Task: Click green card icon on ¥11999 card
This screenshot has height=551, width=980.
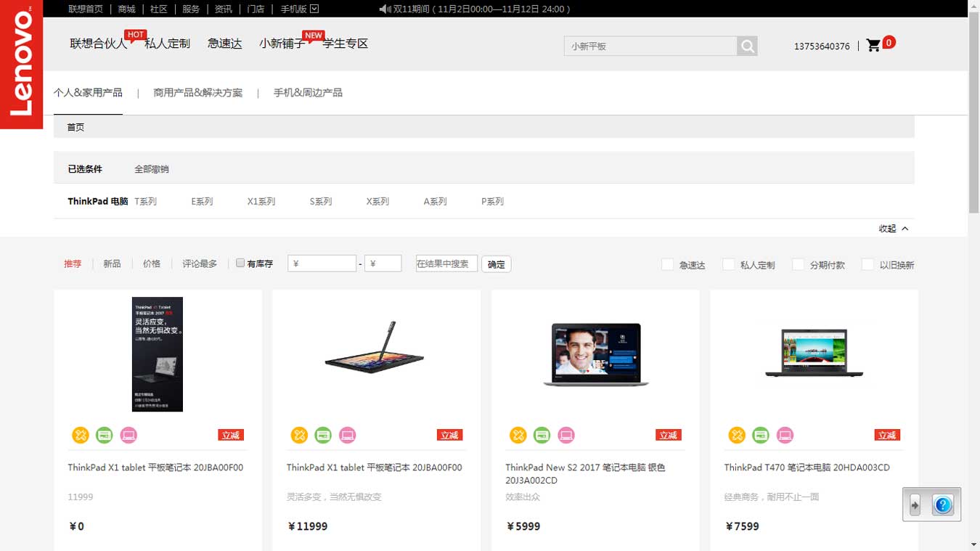Action: [x=323, y=435]
